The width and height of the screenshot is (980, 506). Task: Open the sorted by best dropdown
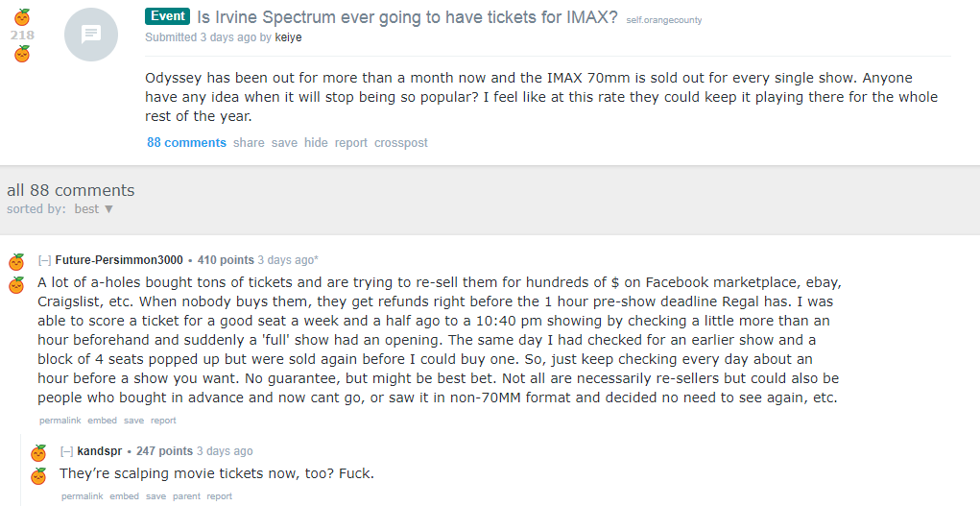coord(94,209)
